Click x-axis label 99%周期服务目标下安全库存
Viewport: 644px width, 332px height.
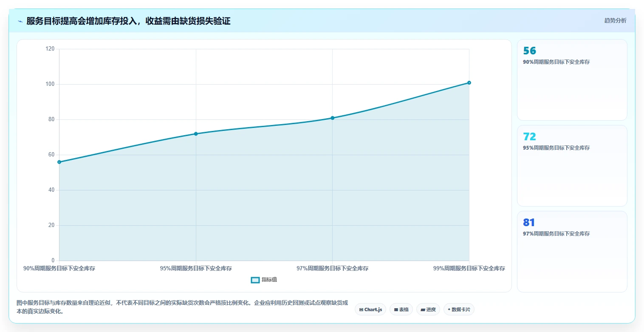[469, 269]
